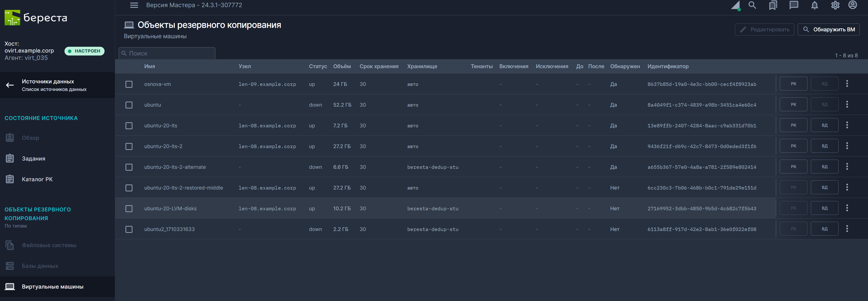Select the ubuntu-20-lts-2 row checkbox
Viewport: 868px width, 301px height.
coord(129,146)
